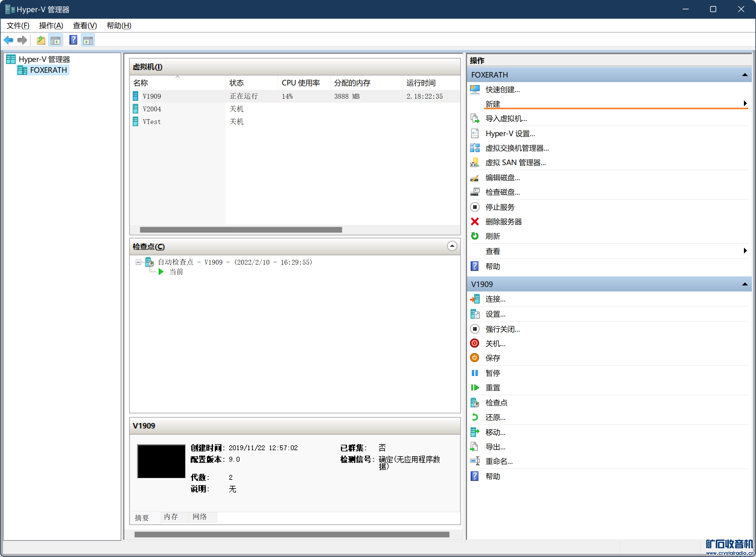Viewport: 756px width, 557px height.
Task: Click the V1909 black screen thumbnail
Action: coord(161,461)
